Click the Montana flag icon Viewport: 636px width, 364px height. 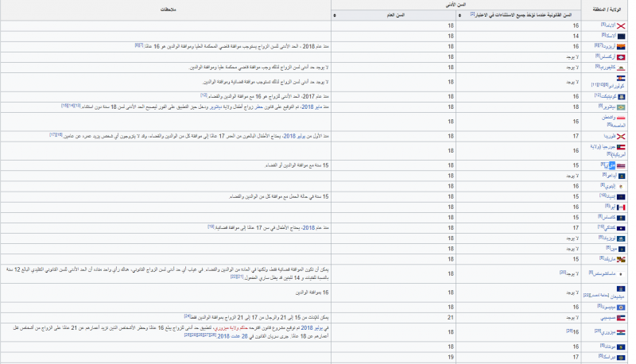pyautogui.click(x=621, y=347)
